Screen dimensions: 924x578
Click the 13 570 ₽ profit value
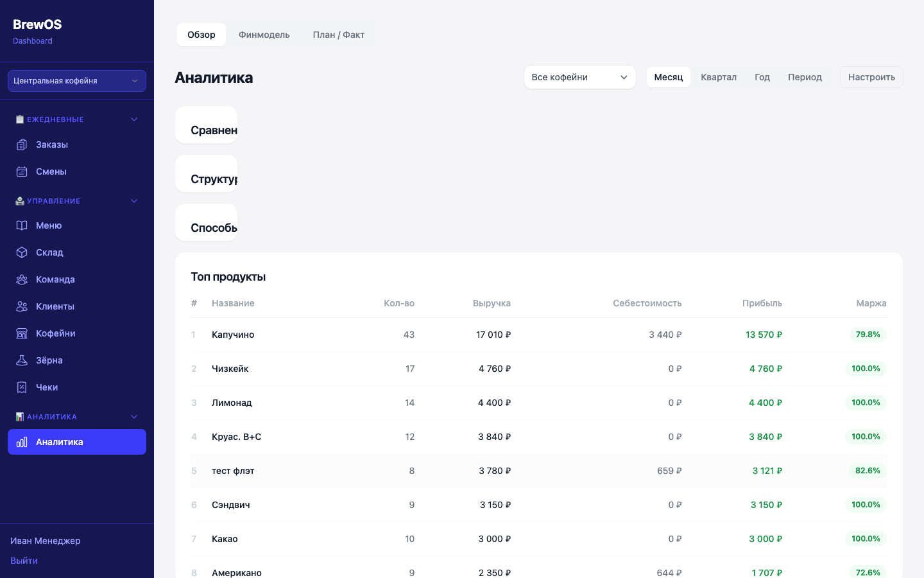click(x=764, y=335)
